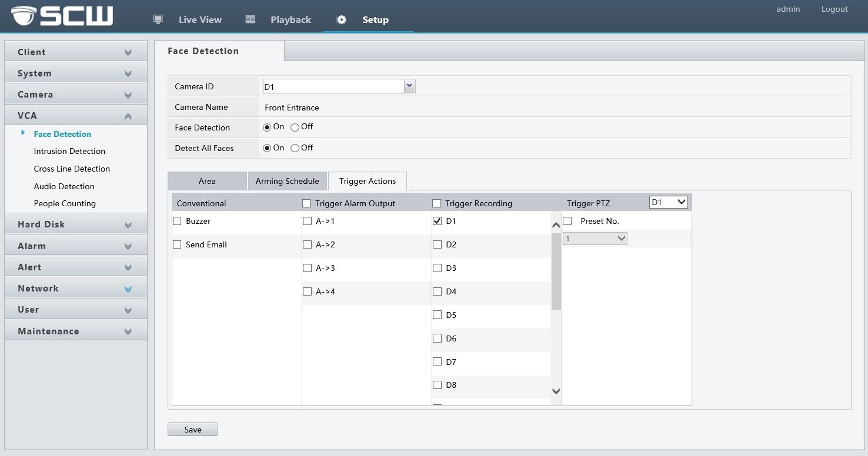Expand the Alarm section chevron
868x456 pixels.
128,246
